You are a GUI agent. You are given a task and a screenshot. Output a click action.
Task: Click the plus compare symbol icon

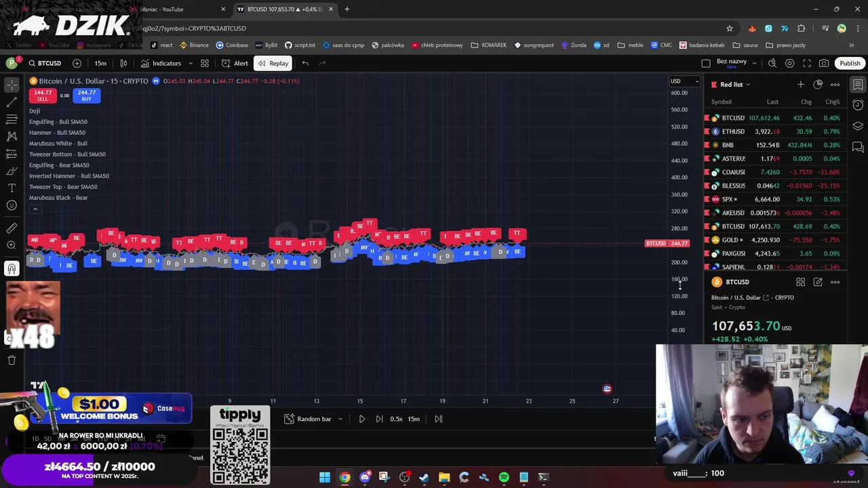point(77,63)
